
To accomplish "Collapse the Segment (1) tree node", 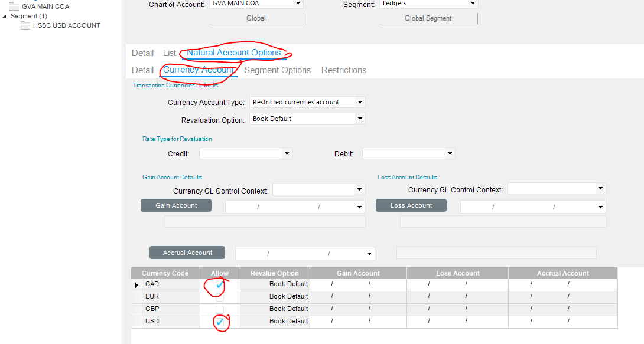I will [5, 17].
